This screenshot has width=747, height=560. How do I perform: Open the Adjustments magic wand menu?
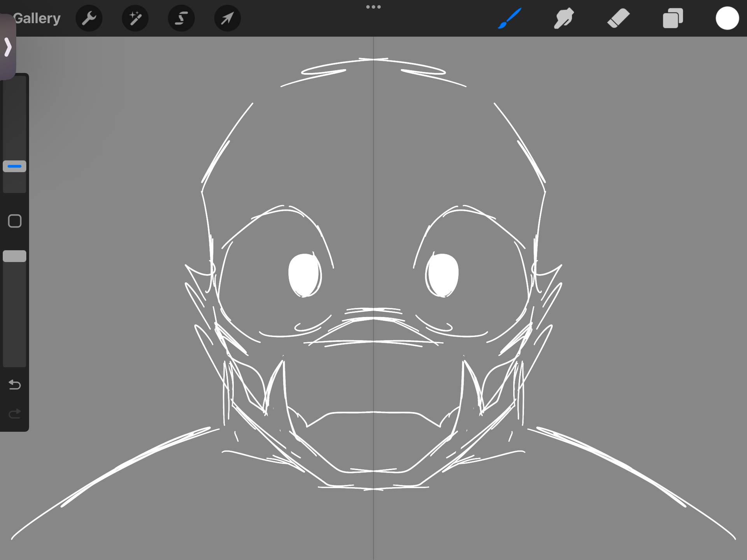(x=135, y=18)
